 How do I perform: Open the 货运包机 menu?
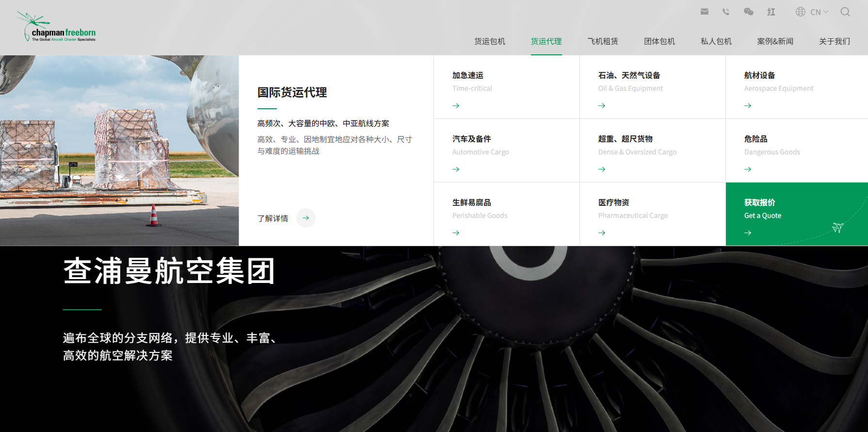(x=489, y=41)
